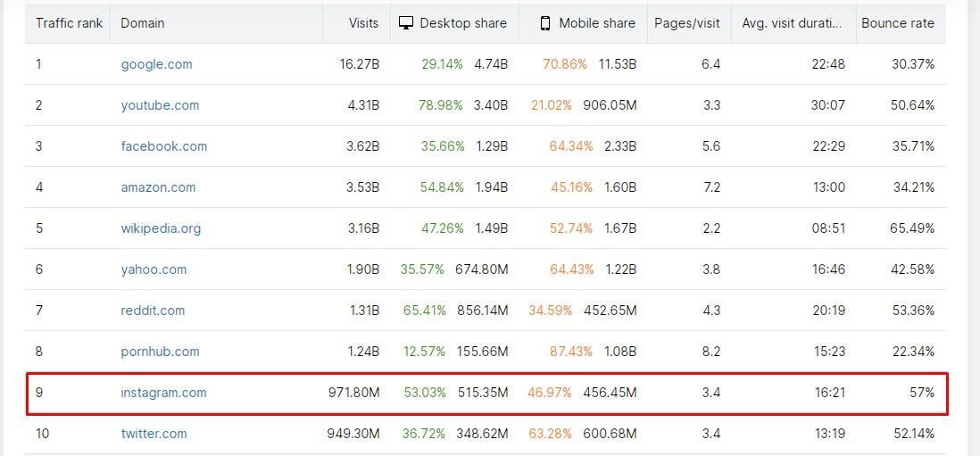980x456 pixels.
Task: Click the Domain column header
Action: 143,23
